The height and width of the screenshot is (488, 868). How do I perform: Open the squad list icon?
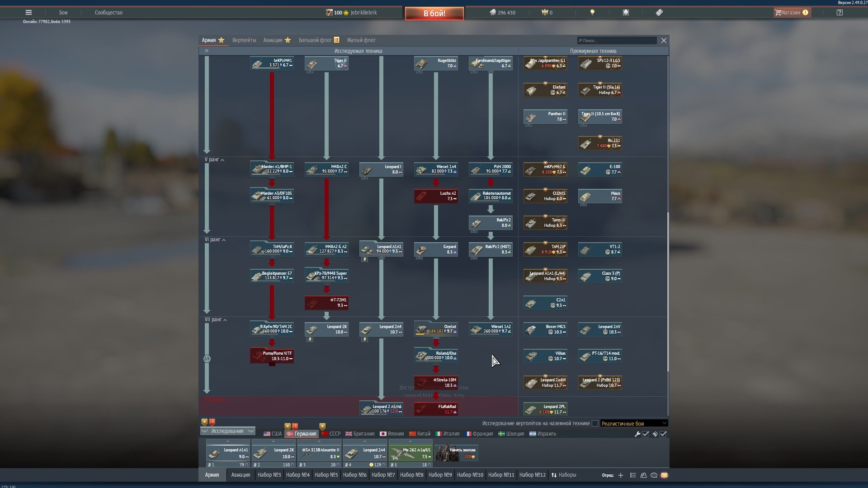(633, 475)
